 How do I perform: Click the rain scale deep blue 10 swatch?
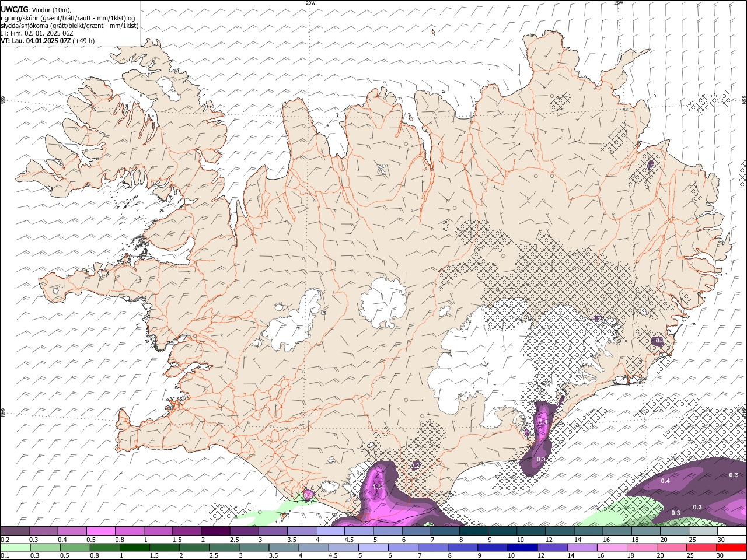[523, 547]
